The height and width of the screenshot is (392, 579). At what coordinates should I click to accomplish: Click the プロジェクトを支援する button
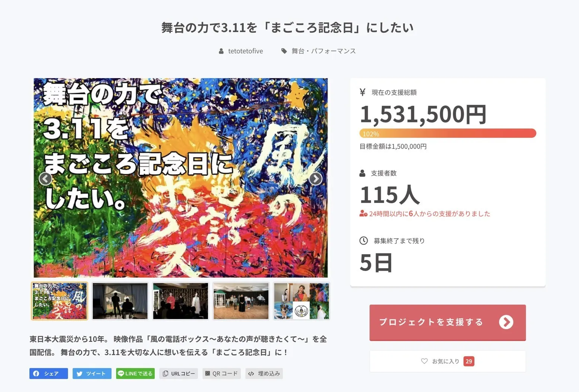click(x=448, y=322)
